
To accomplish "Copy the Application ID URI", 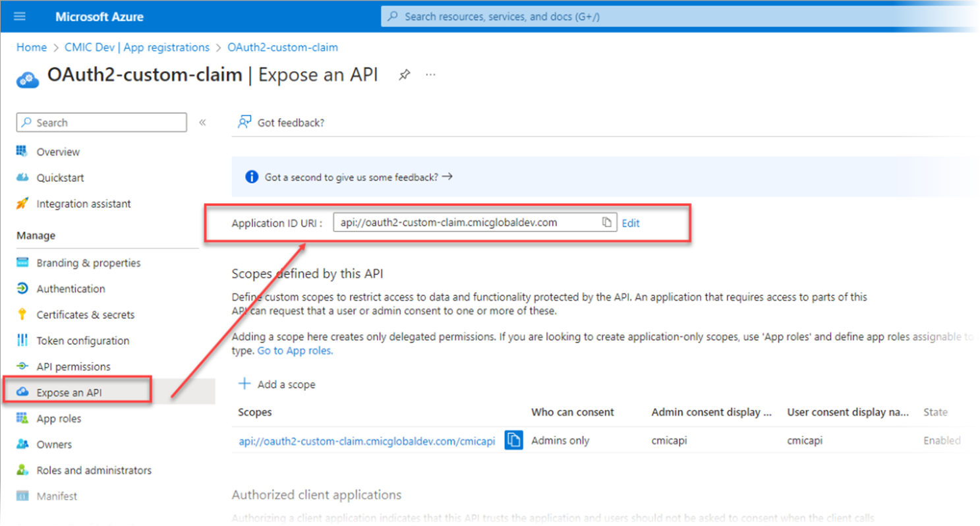I will click(x=607, y=223).
